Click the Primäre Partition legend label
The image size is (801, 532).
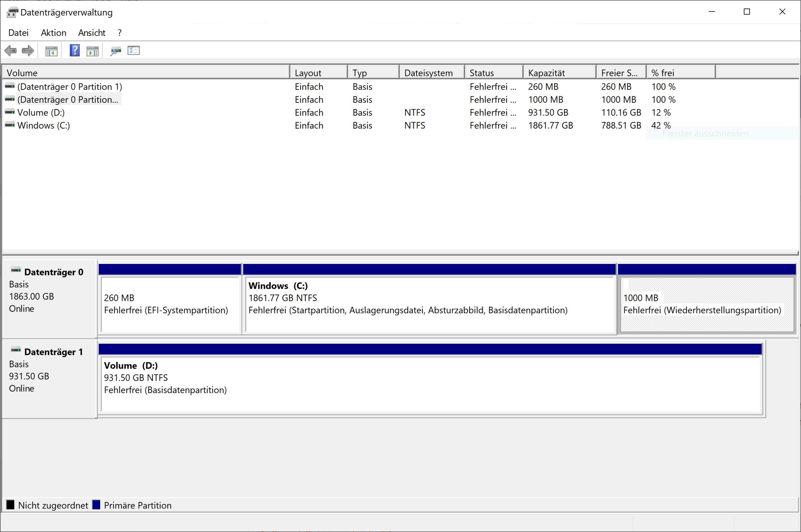click(x=138, y=505)
